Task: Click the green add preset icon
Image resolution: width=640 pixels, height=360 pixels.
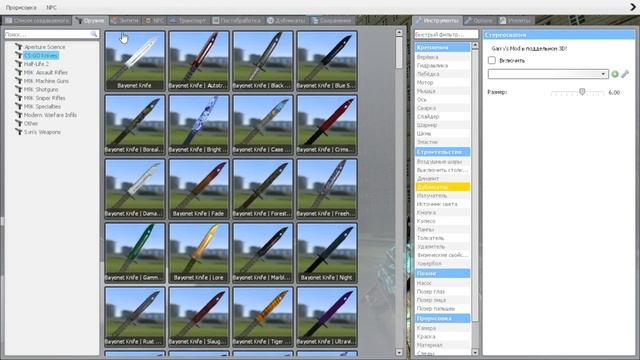Action: tap(615, 74)
